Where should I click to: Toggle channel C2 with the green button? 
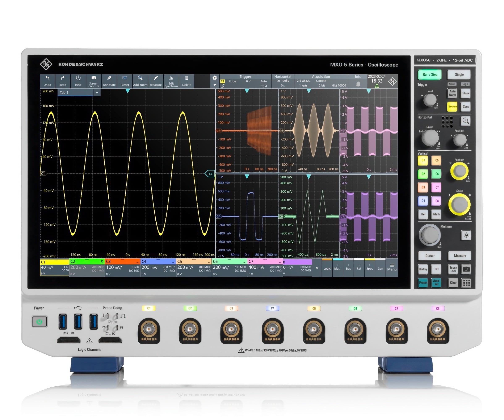pos(423,174)
